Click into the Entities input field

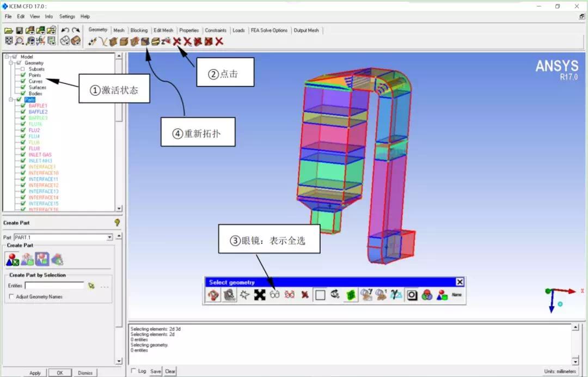tap(55, 286)
